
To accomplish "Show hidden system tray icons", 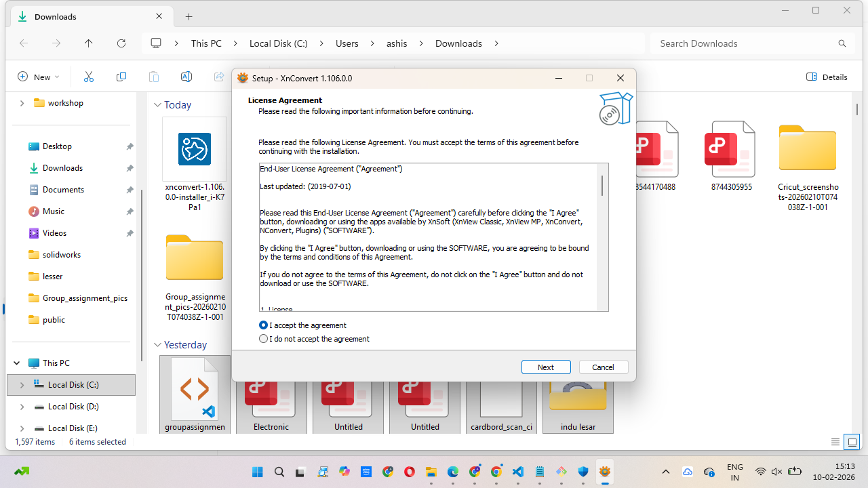I will pyautogui.click(x=666, y=472).
